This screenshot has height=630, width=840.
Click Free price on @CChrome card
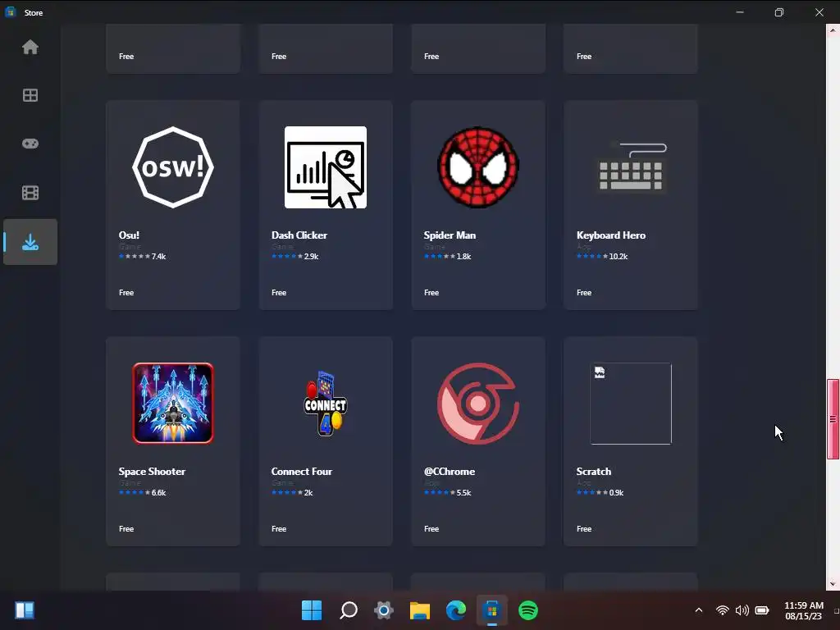[431, 529]
